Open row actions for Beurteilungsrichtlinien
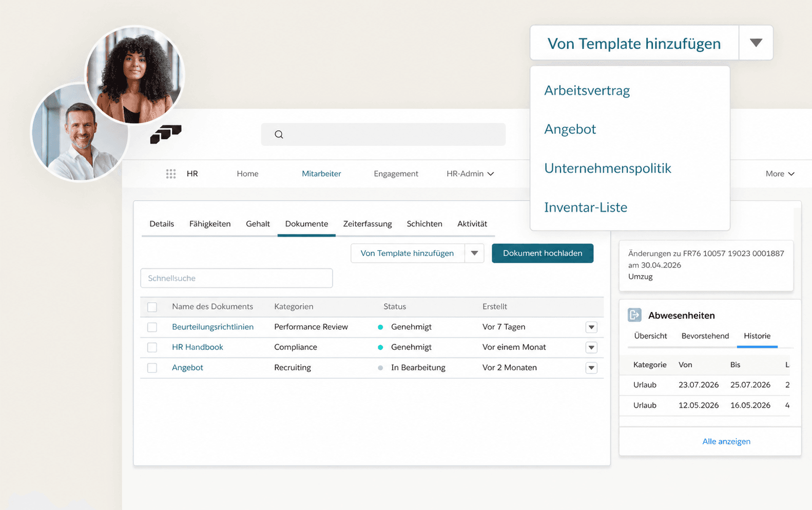Viewport: 812px width, 510px height. (x=591, y=327)
